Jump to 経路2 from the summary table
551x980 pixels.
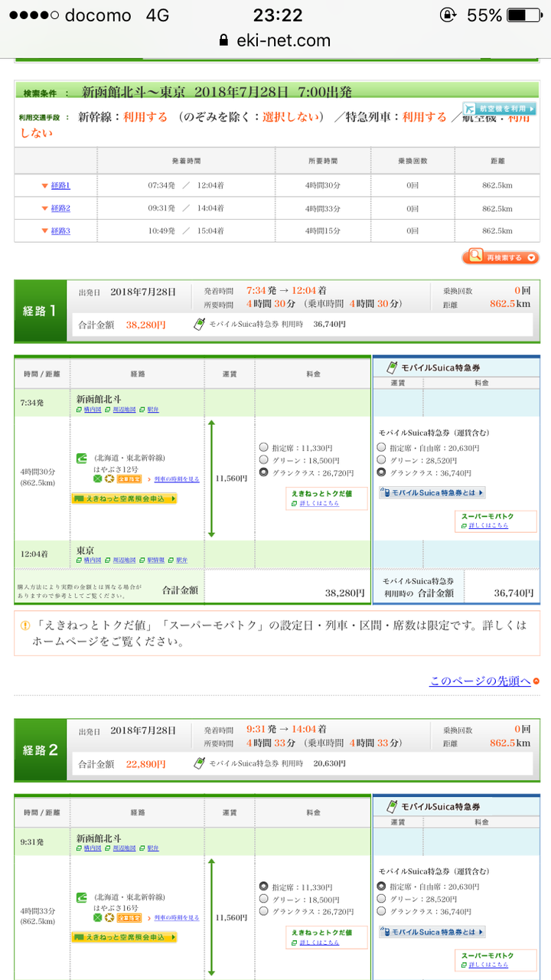pyautogui.click(x=60, y=208)
